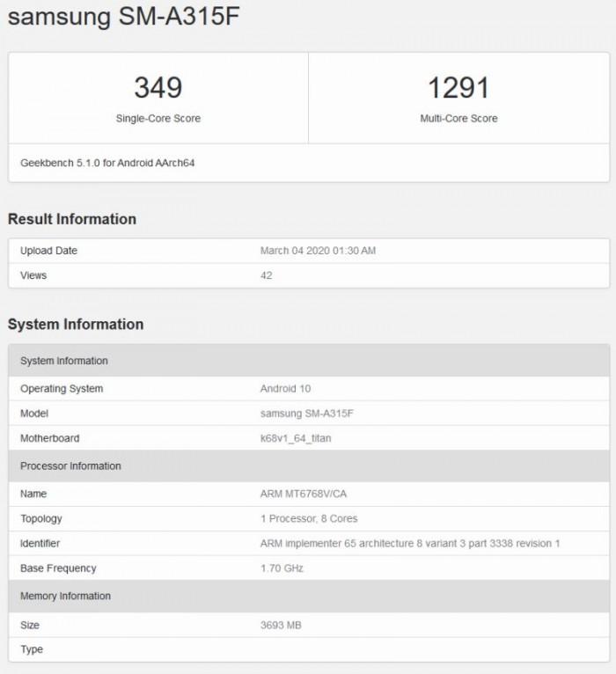Image resolution: width=616 pixels, height=674 pixels.
Task: Select the 'k68v1_64_titan' motherboard value
Action: pos(296,438)
